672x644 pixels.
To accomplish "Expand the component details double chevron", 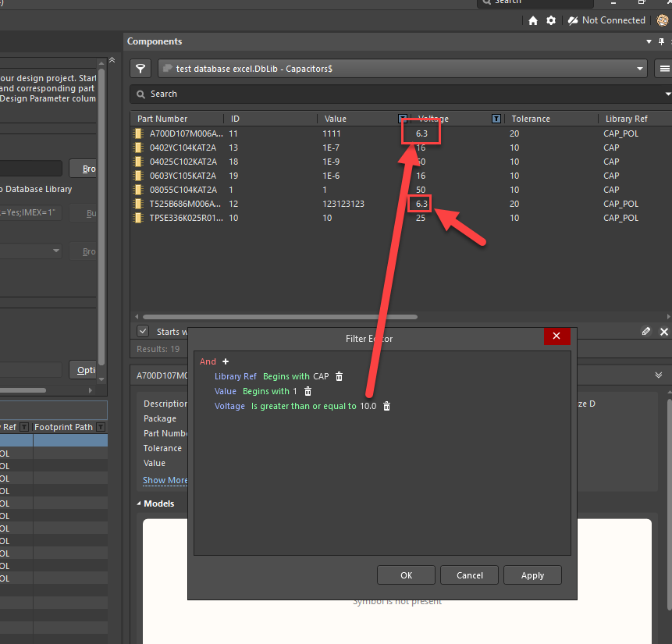I will (659, 375).
